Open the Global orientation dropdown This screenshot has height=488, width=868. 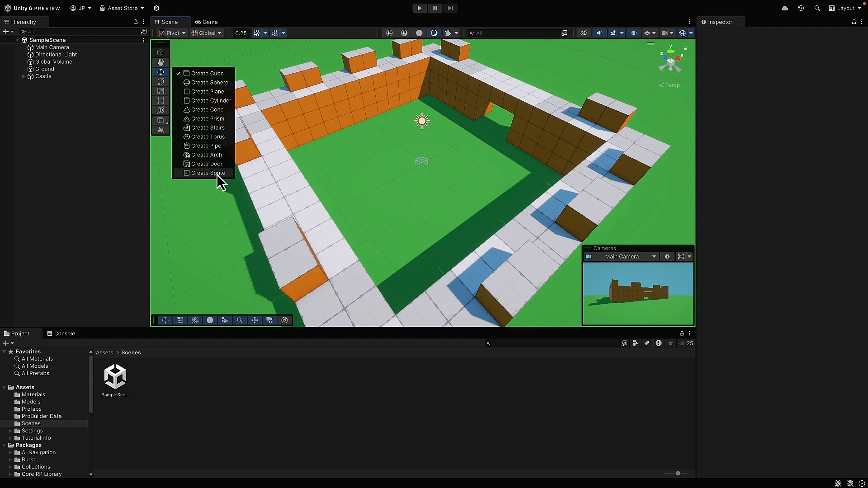click(x=207, y=33)
